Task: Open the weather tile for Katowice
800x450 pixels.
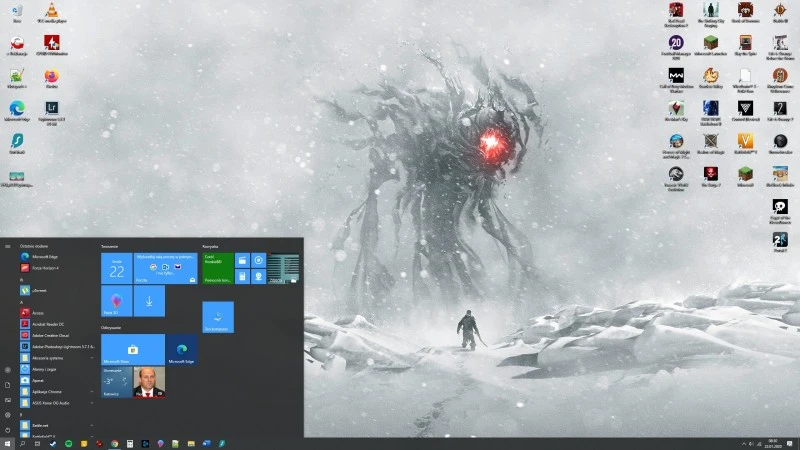Action: pos(116,382)
